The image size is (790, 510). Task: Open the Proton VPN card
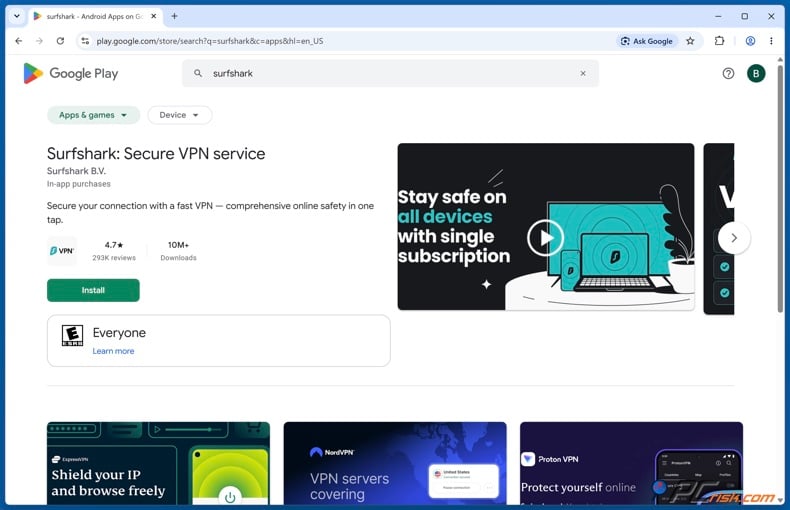[x=631, y=463]
